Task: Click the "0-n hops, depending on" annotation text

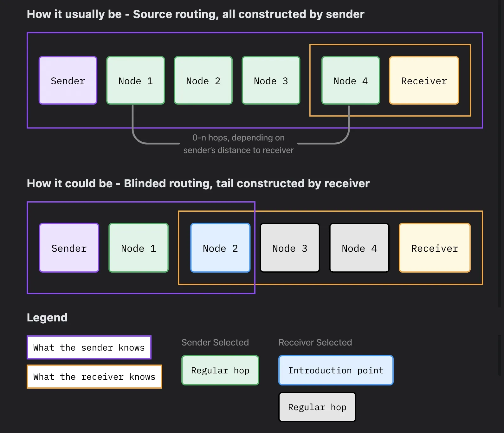Action: pos(238,138)
